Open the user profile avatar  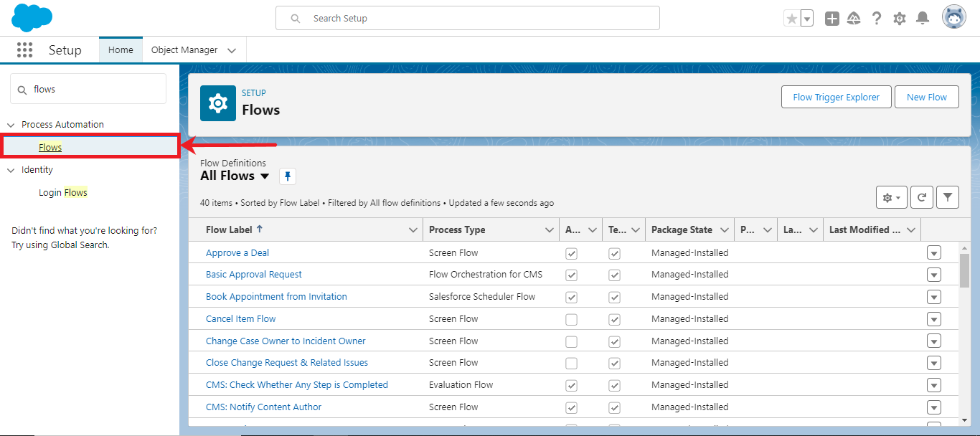point(954,18)
